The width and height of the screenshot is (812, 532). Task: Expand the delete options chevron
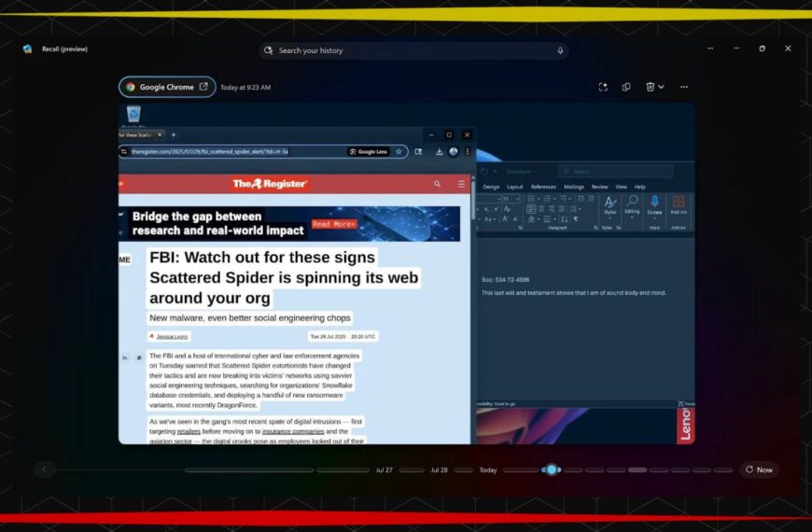point(662,87)
